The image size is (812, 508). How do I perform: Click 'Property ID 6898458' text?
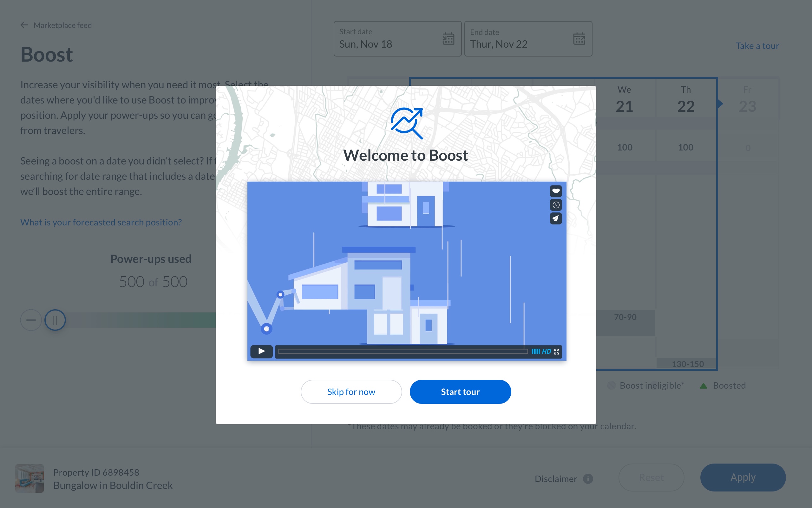96,472
